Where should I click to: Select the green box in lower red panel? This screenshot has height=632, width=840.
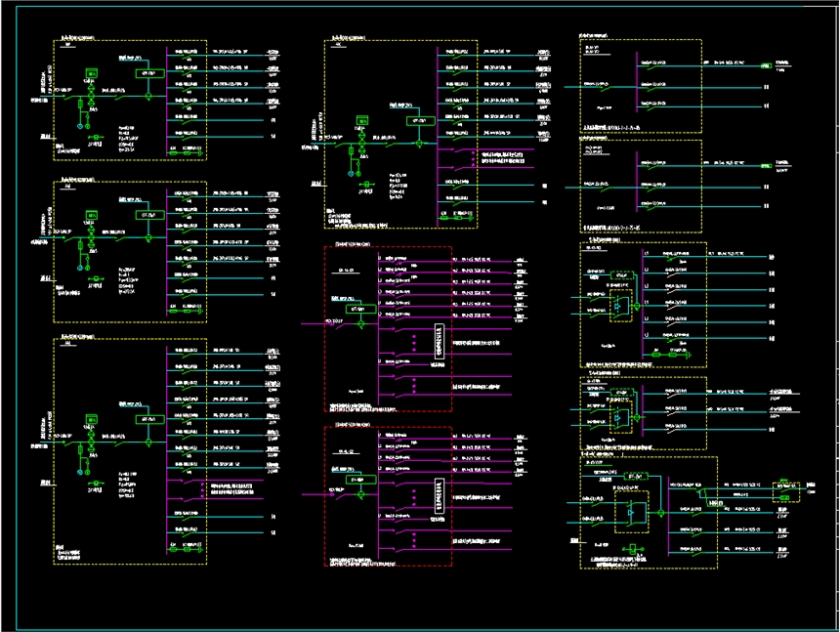click(x=359, y=478)
